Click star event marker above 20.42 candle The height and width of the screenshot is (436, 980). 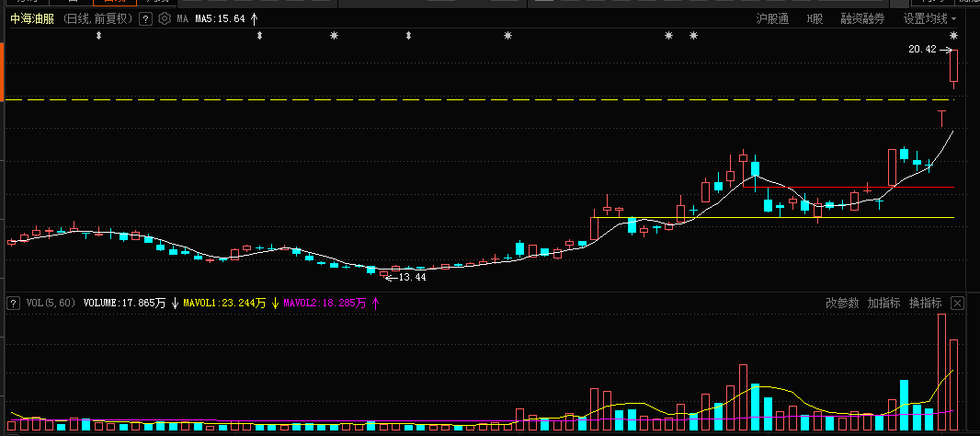(953, 35)
